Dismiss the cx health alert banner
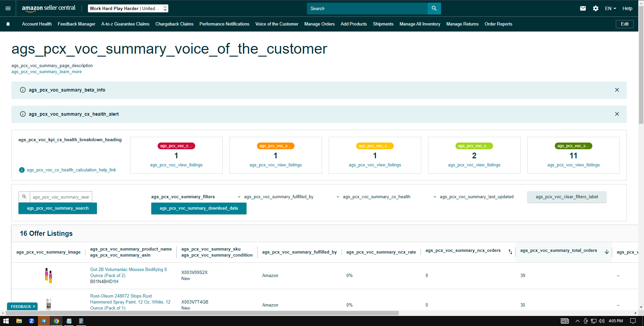Image resolution: width=644 pixels, height=326 pixels. coord(617,114)
